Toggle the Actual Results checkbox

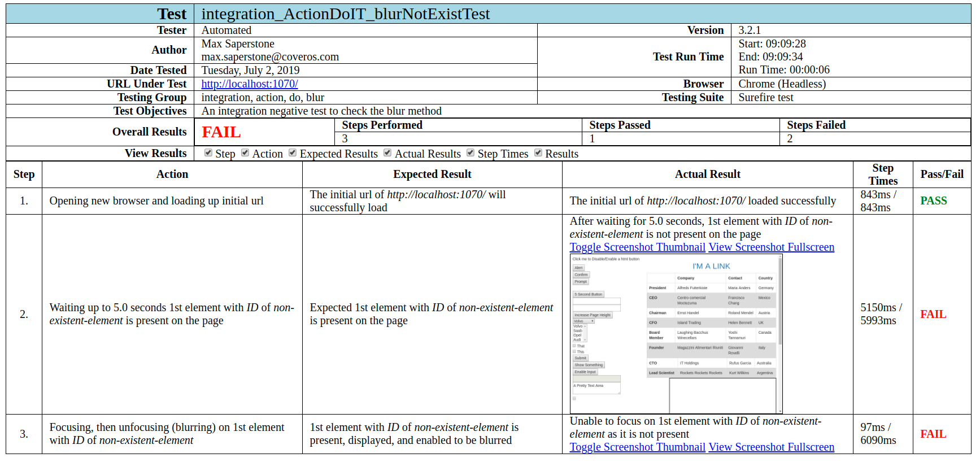pos(387,153)
